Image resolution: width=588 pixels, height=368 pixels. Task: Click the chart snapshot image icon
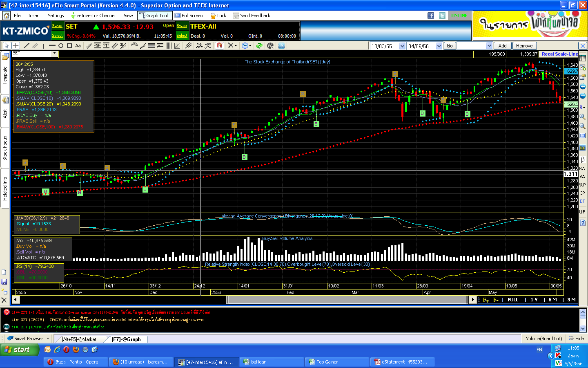click(x=281, y=46)
